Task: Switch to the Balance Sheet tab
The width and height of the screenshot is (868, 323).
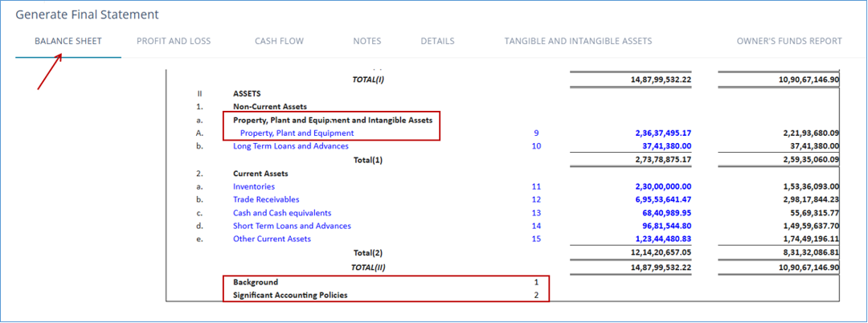Action: (68, 41)
